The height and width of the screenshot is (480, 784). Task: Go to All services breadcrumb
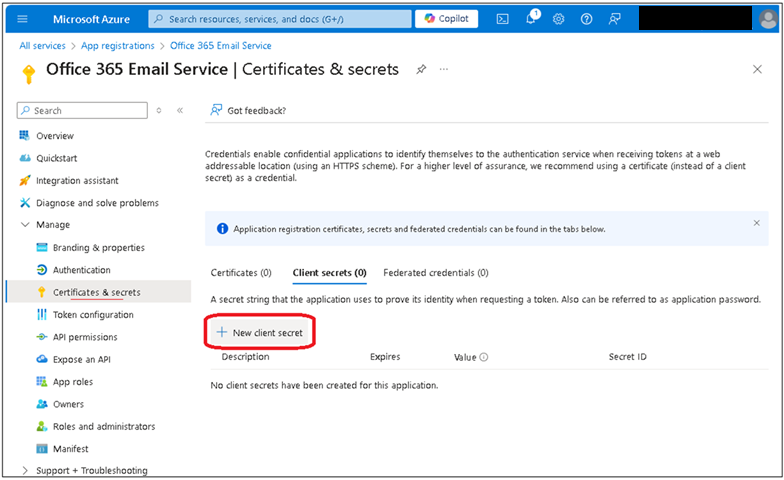pos(42,46)
